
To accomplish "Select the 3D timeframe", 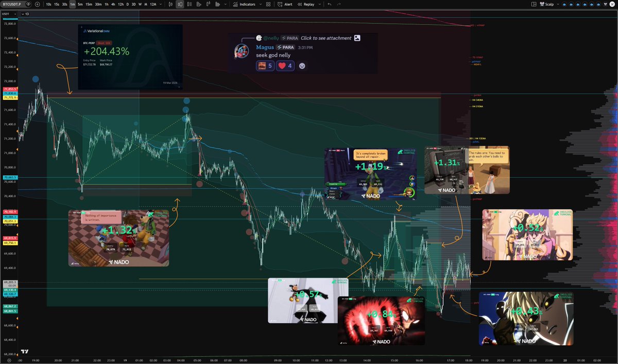I will (134, 4).
